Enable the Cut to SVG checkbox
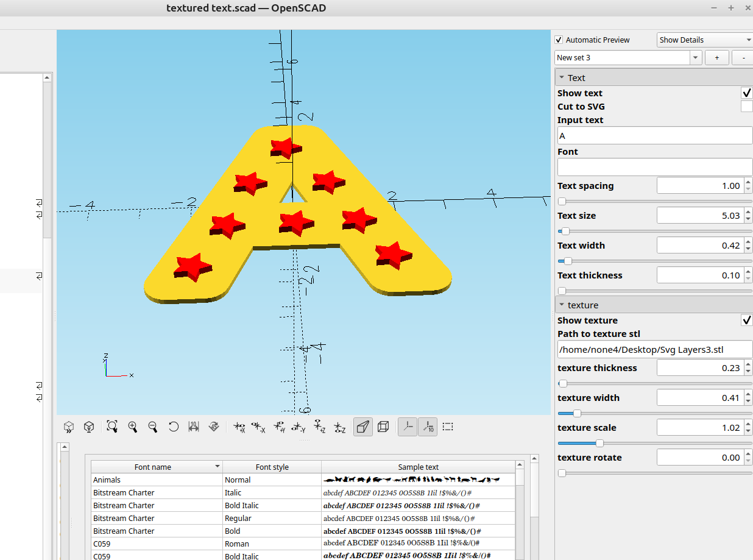The image size is (753, 560). (x=746, y=107)
